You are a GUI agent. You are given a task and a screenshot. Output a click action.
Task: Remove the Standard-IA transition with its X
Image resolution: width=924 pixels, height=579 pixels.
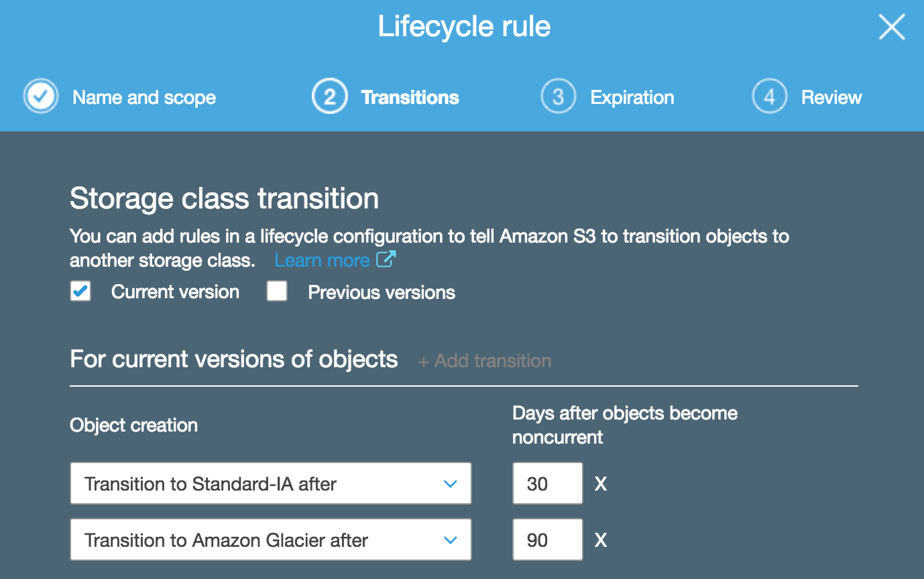tap(600, 483)
